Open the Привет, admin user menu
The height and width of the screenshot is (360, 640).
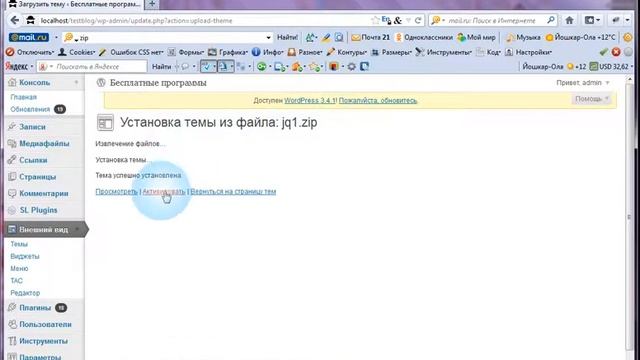pos(583,83)
